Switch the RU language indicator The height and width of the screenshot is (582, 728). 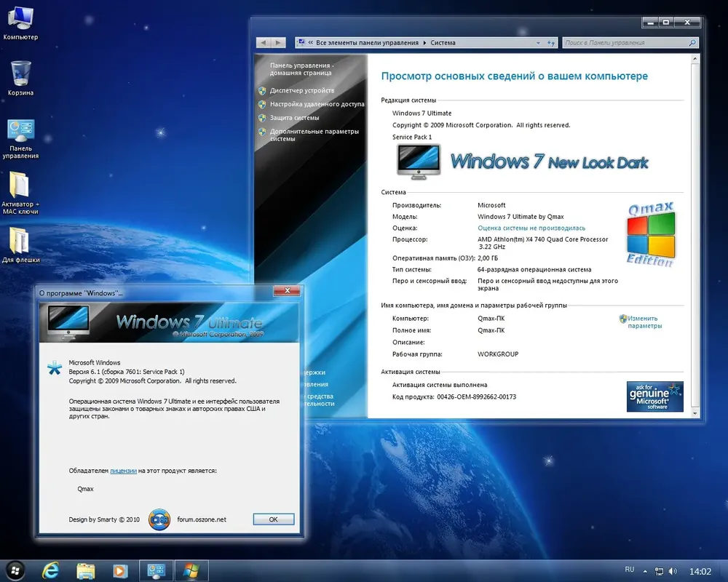click(629, 570)
